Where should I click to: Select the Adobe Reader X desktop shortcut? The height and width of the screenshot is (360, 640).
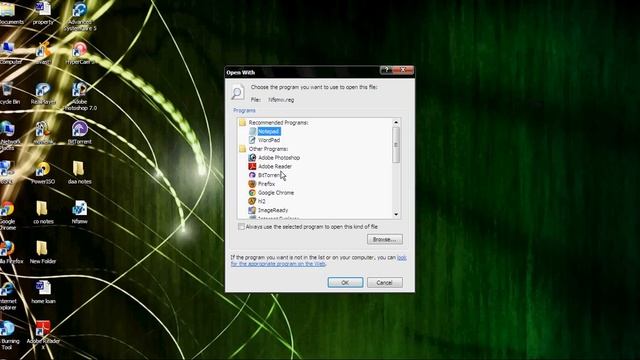[x=43, y=336]
